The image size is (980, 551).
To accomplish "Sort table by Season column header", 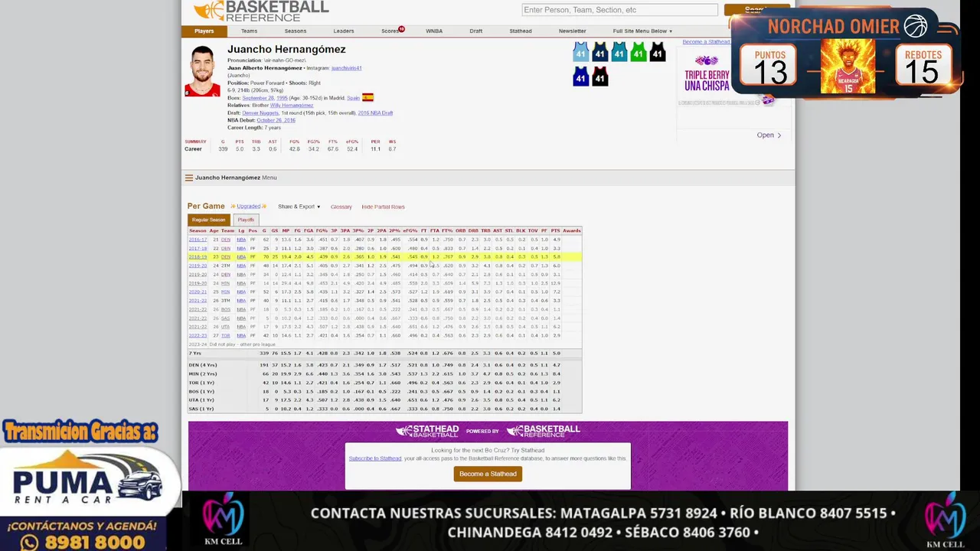I will 198,230.
